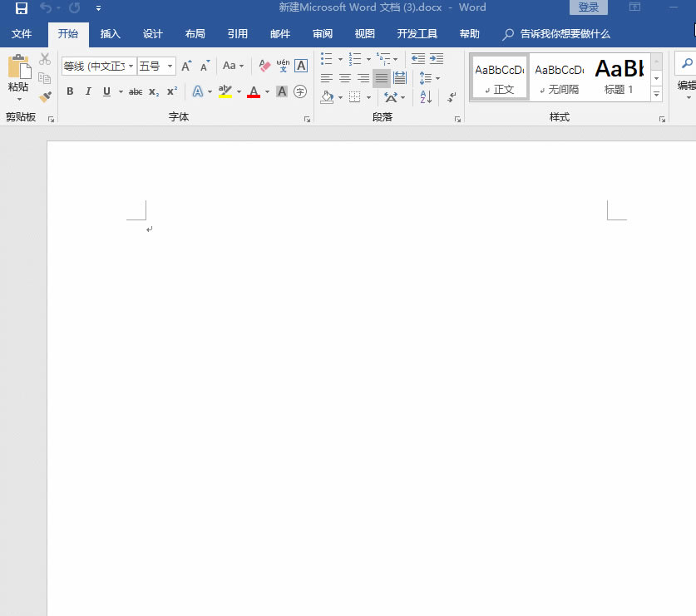
Task: Toggle Bold formatting
Action: 70,91
